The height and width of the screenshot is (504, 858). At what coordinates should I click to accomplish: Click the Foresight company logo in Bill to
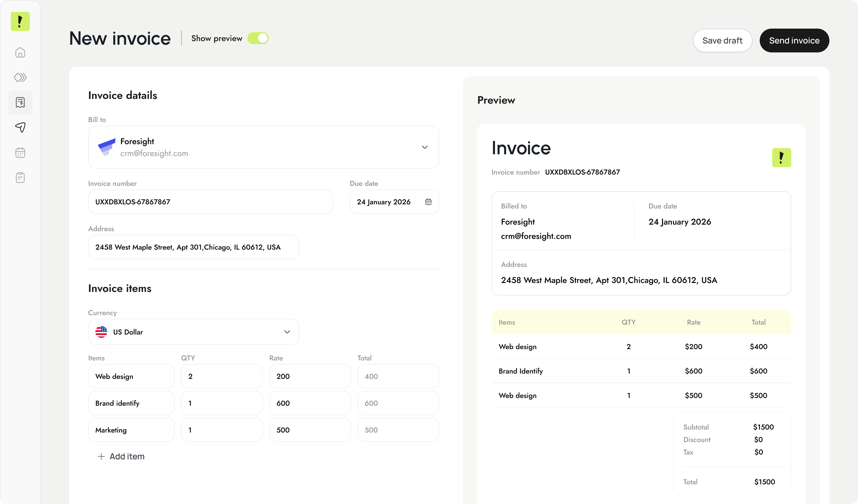pos(107,147)
